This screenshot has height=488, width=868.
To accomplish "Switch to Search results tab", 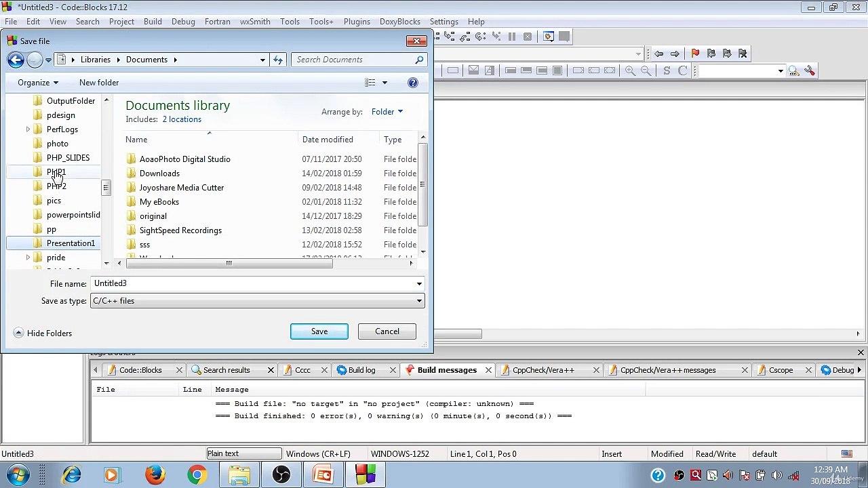I will pyautogui.click(x=226, y=370).
